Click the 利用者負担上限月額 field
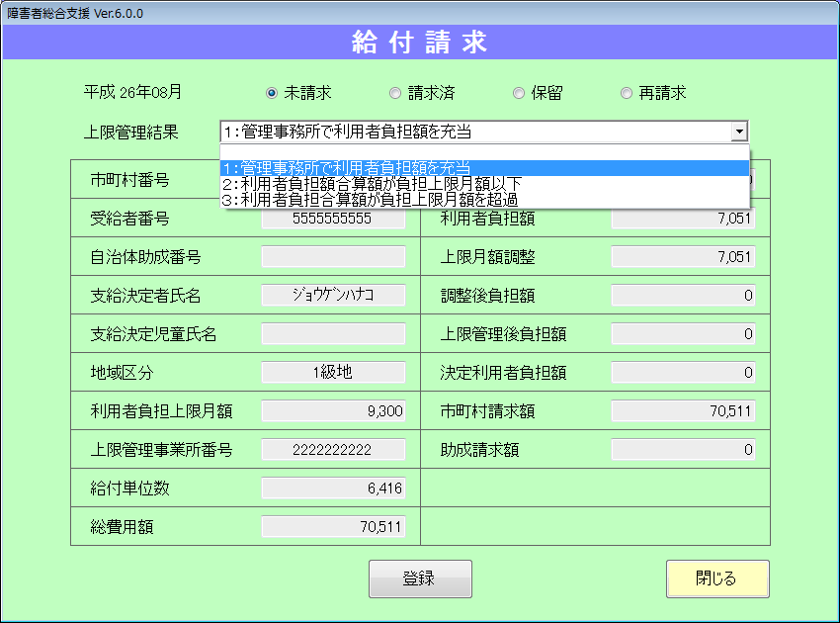840x623 pixels. point(333,411)
